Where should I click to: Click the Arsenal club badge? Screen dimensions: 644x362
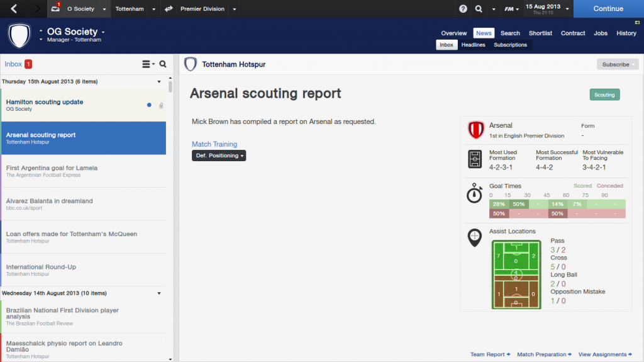[x=475, y=130]
